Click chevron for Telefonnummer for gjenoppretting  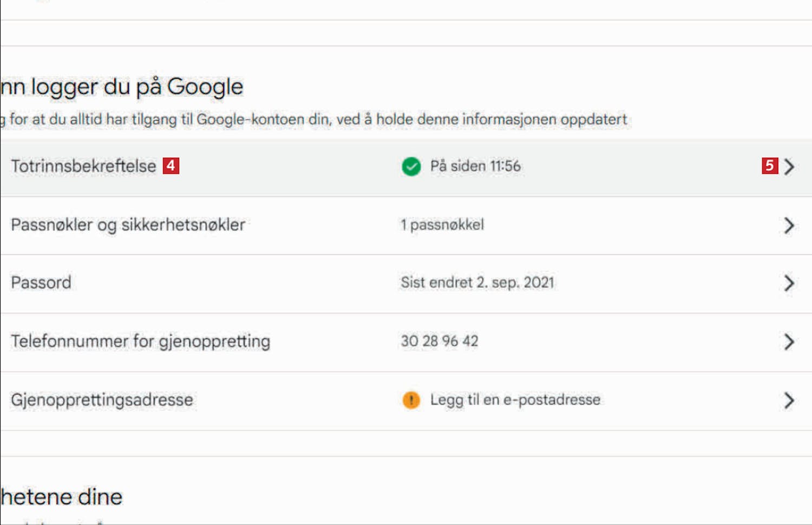click(x=789, y=341)
